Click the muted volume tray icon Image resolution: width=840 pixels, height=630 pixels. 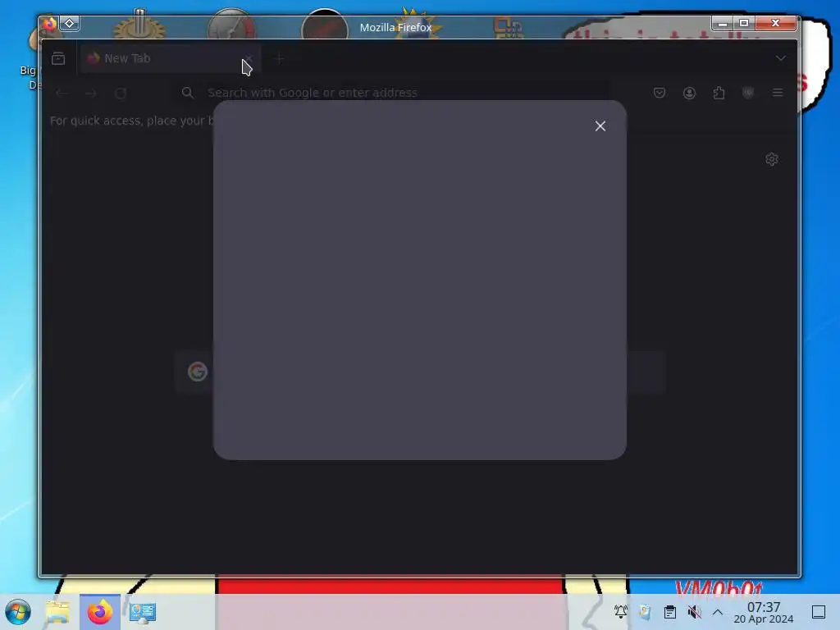tap(694, 612)
